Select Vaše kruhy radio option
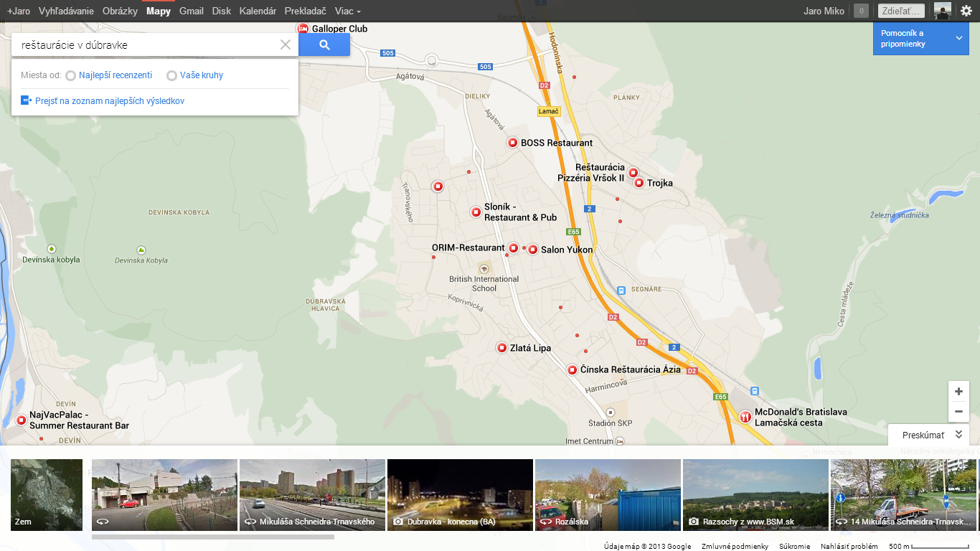980x551 pixels. 171,76
